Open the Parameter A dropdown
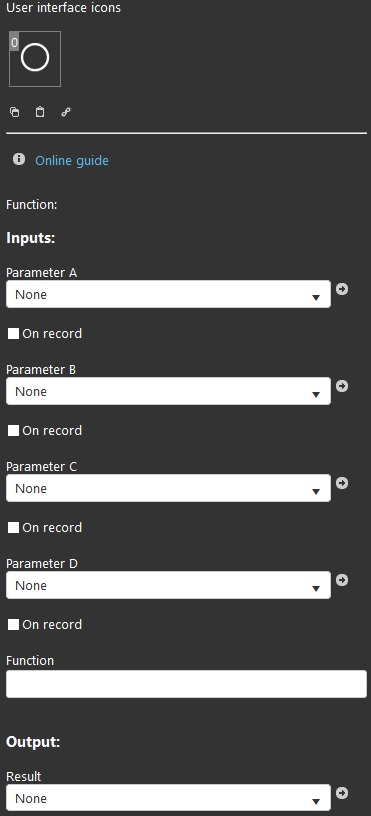Image resolution: width=371 pixels, height=816 pixels. tap(168, 294)
